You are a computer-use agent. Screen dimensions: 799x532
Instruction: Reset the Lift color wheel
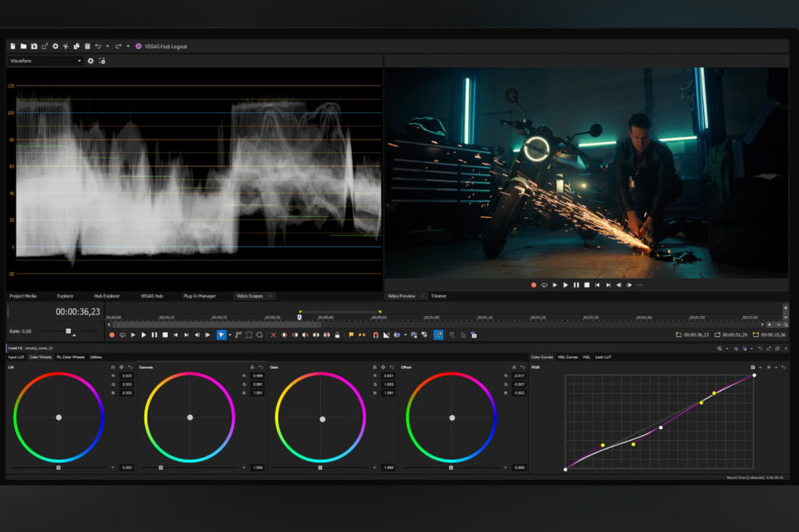pyautogui.click(x=130, y=367)
